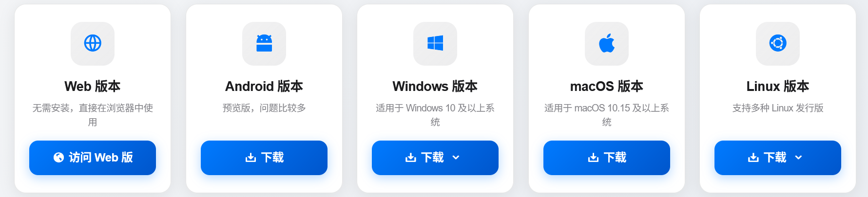Open the Linux 下载 dropdown button
Viewport: 868px width, 197px height.
pos(778,158)
